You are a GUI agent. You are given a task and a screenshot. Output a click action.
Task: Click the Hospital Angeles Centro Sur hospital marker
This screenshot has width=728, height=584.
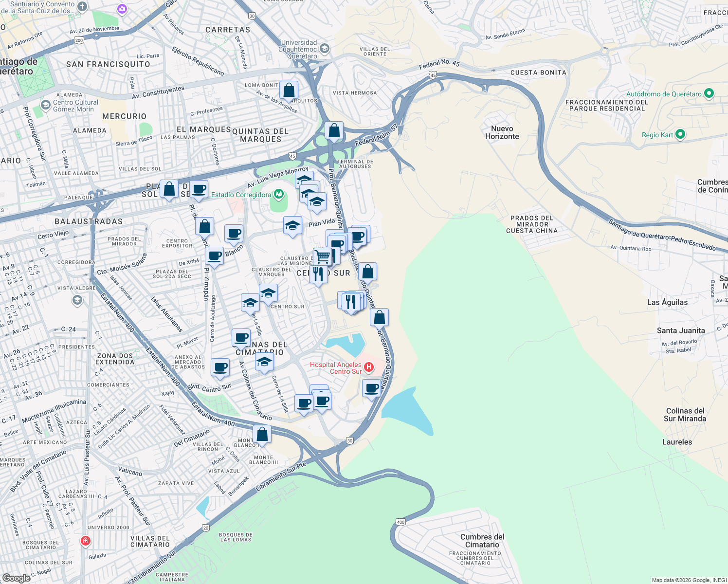tap(369, 367)
